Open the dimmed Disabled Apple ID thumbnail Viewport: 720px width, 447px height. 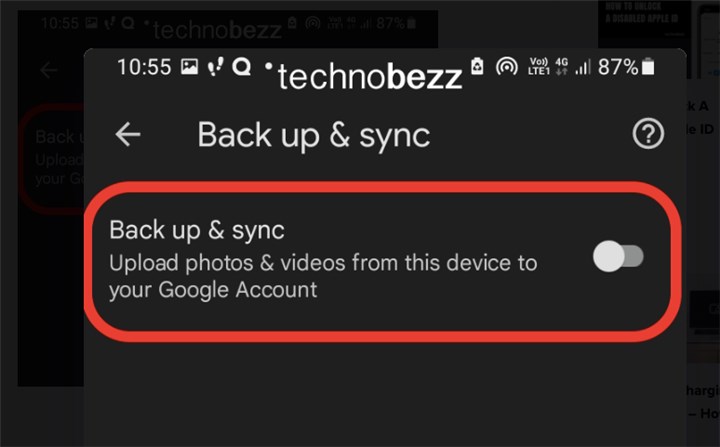click(x=641, y=24)
